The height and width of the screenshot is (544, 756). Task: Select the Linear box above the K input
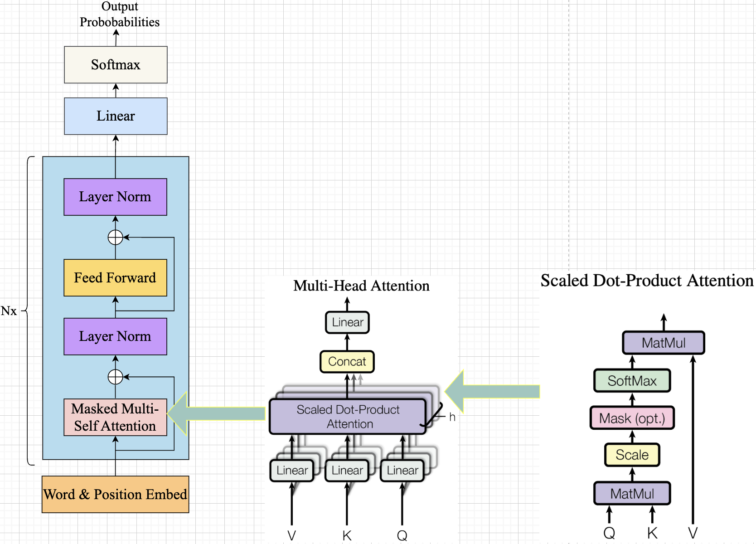[347, 470]
